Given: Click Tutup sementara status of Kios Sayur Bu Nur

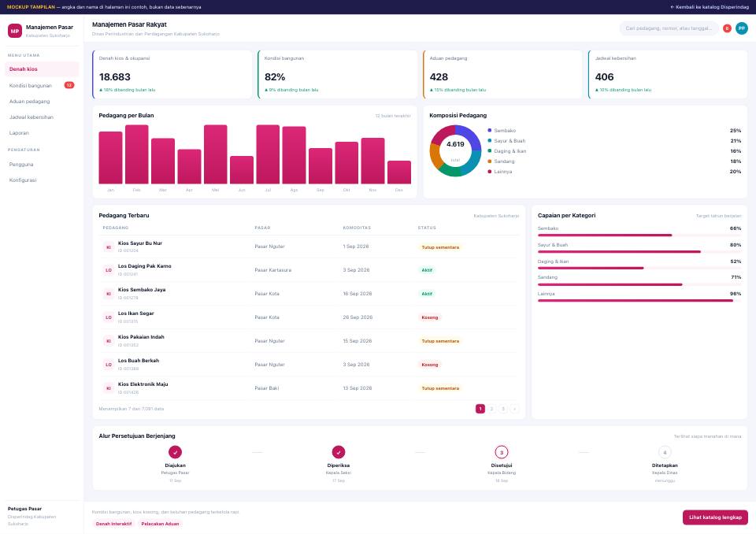Looking at the screenshot, I should (440, 247).
